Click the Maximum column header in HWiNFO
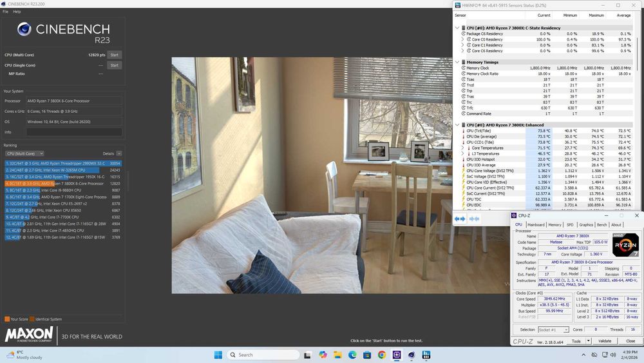The width and height of the screenshot is (644, 363). (592, 15)
